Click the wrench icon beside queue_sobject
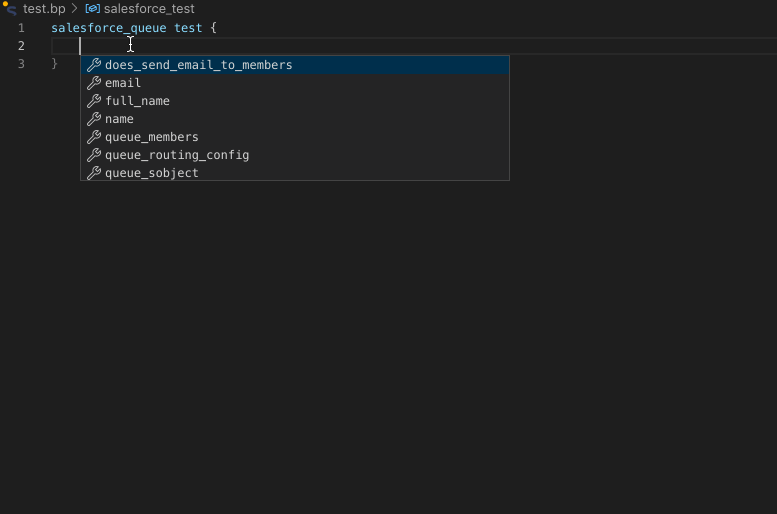This screenshot has height=514, width=777. pos(94,172)
